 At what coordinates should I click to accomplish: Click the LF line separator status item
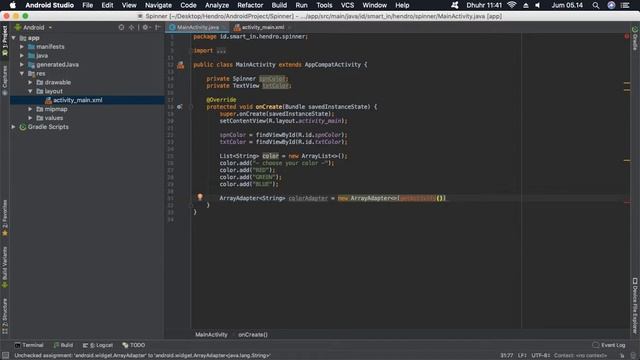coord(522,356)
